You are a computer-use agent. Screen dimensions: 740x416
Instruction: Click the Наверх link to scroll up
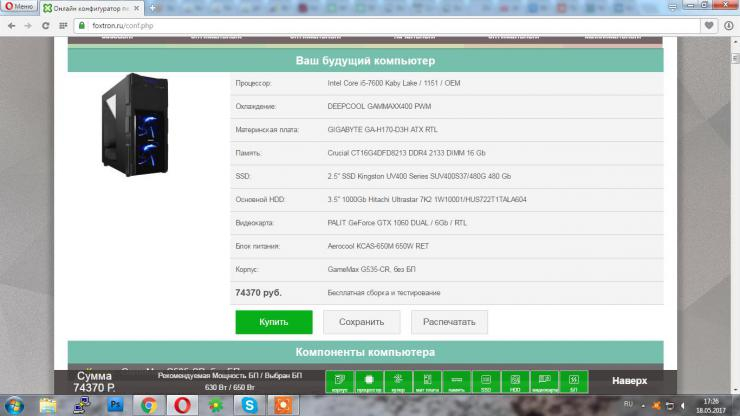[x=630, y=381]
